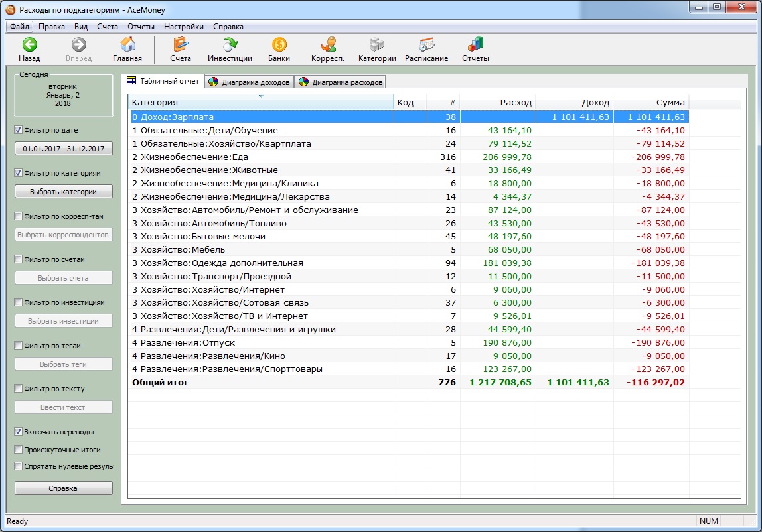Select the row 0 Доход:Зарплата

pyautogui.click(x=409, y=117)
